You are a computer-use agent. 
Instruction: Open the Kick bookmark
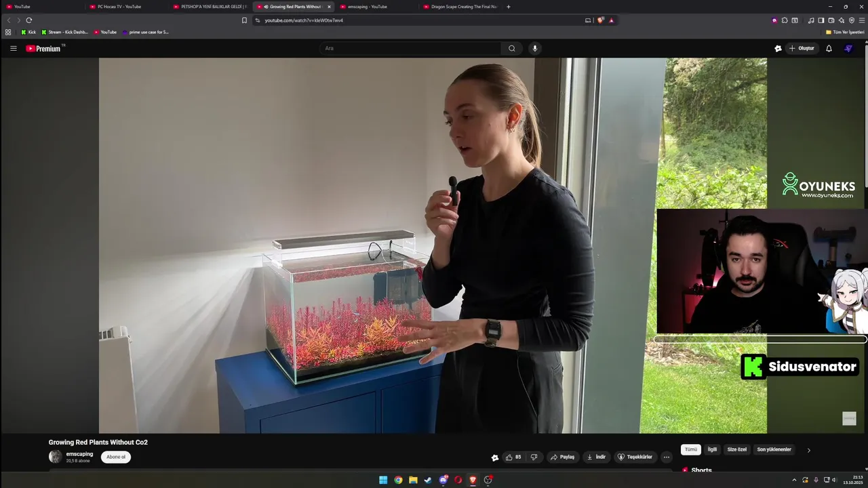(28, 32)
